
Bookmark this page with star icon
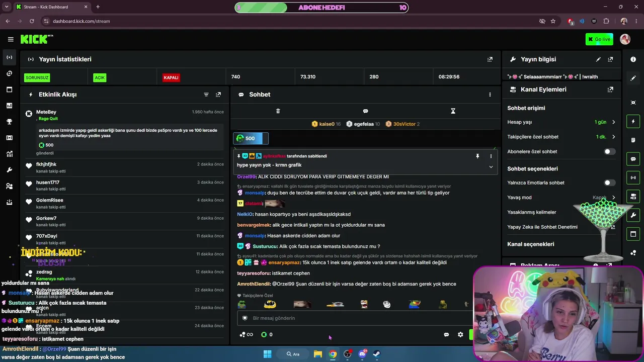pos(553,21)
